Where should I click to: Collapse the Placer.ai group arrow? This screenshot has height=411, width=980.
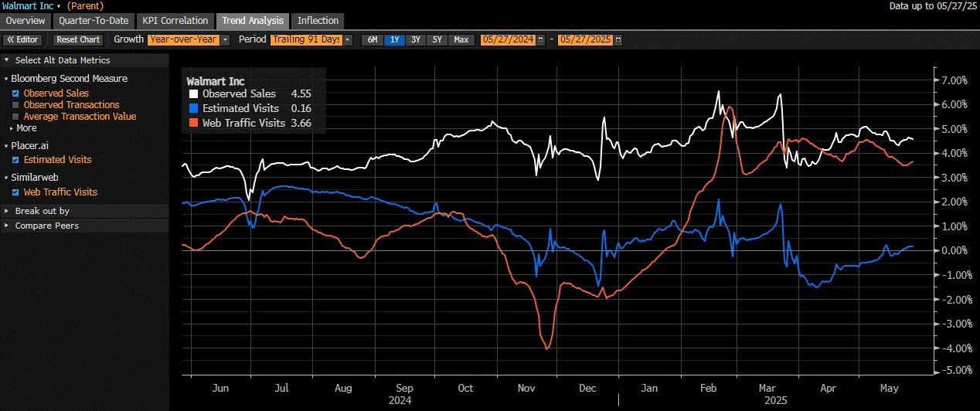(x=6, y=145)
